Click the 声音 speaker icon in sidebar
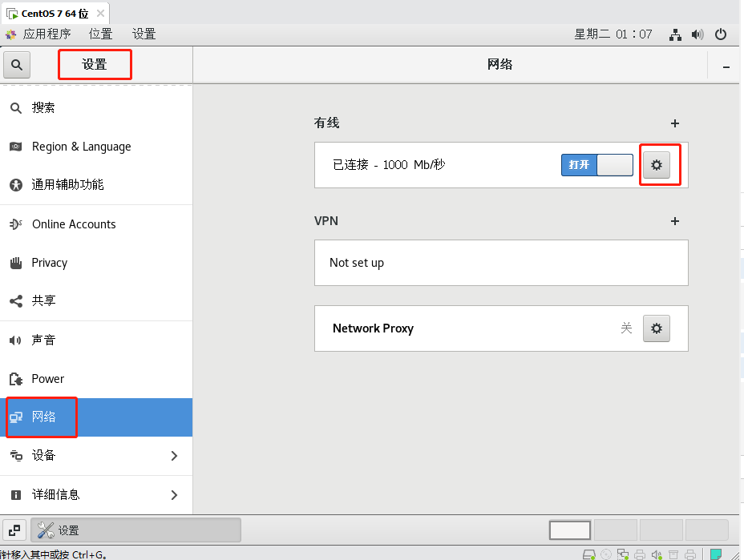The width and height of the screenshot is (744, 560). tap(15, 340)
